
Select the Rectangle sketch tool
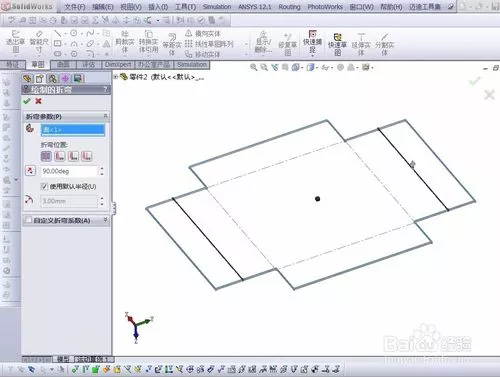pos(58,43)
